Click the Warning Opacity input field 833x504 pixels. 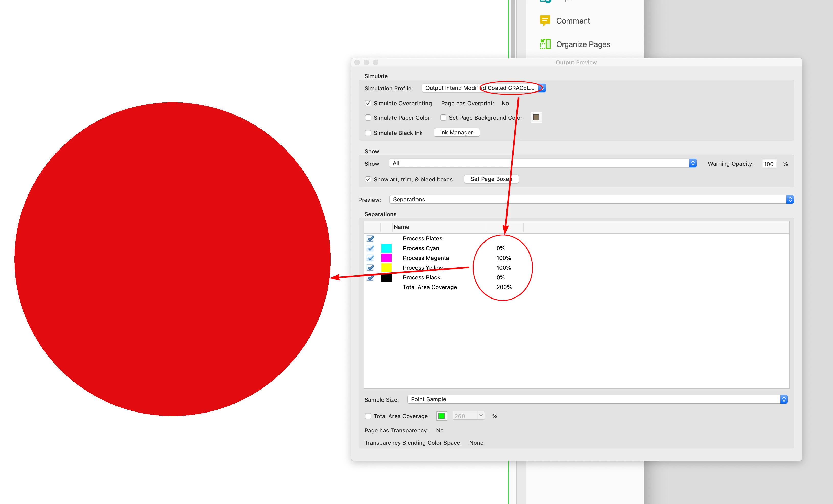(x=769, y=164)
